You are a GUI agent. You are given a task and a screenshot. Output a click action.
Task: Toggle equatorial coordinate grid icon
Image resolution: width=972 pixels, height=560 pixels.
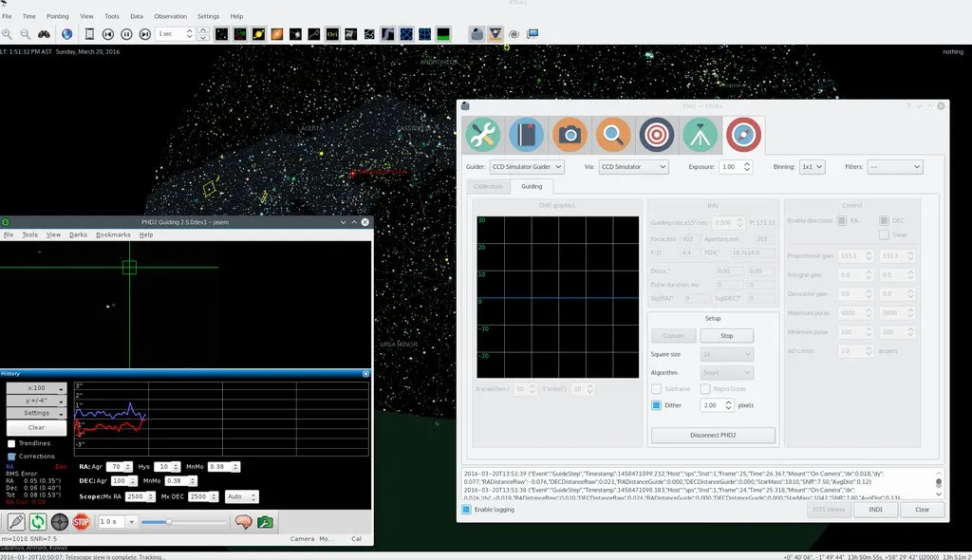tap(406, 34)
